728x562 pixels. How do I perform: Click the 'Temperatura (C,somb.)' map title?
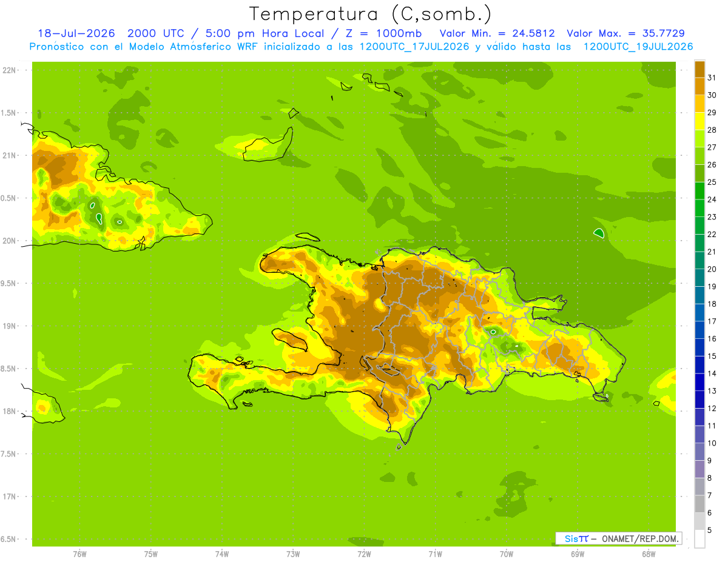pos(371,15)
